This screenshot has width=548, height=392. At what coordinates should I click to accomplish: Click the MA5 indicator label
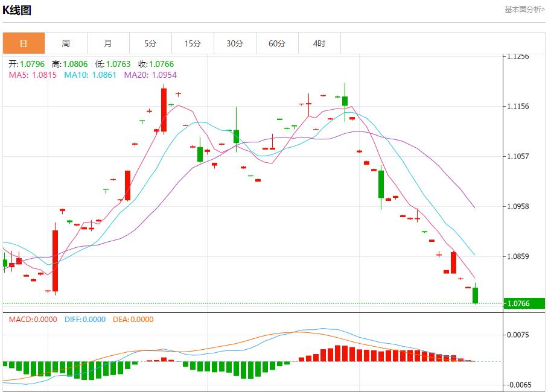(x=33, y=75)
